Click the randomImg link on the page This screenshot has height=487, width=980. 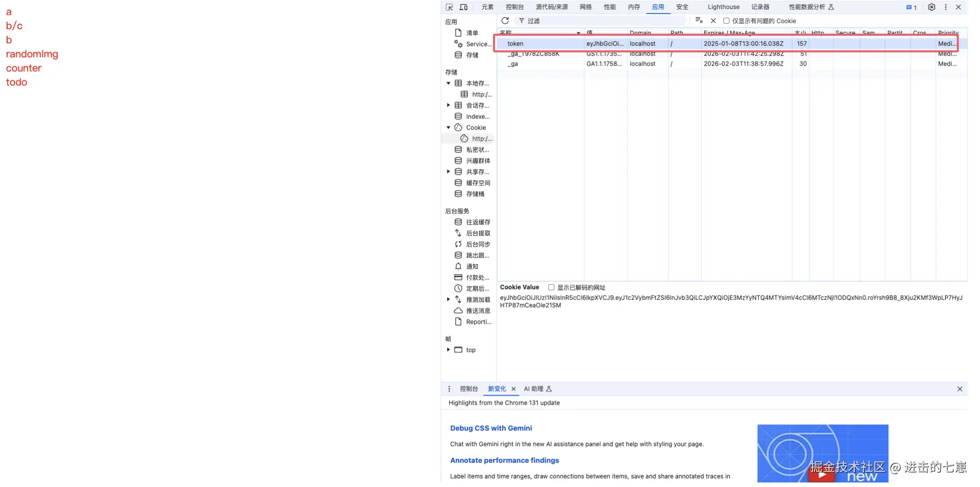(32, 54)
